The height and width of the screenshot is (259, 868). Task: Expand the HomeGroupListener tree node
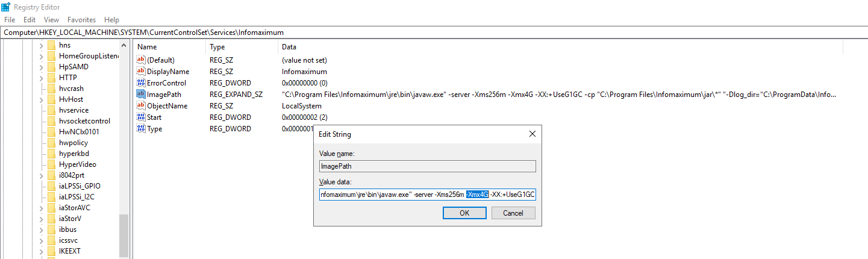42,56
